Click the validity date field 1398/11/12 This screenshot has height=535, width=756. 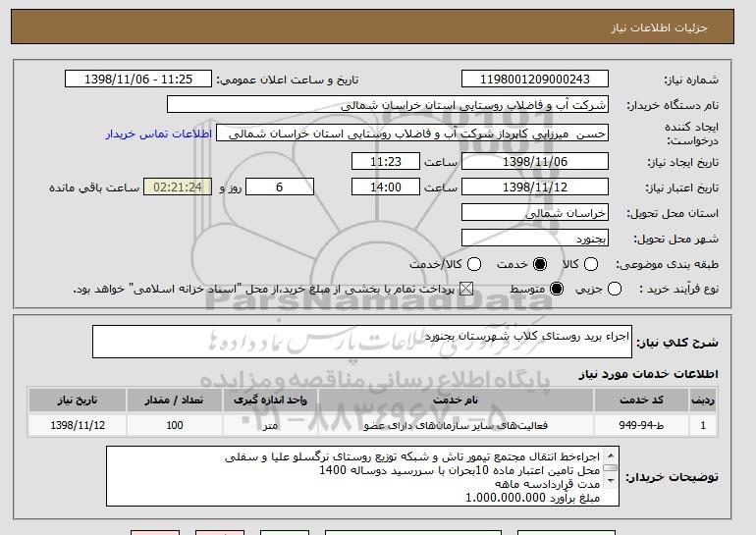[535, 187]
